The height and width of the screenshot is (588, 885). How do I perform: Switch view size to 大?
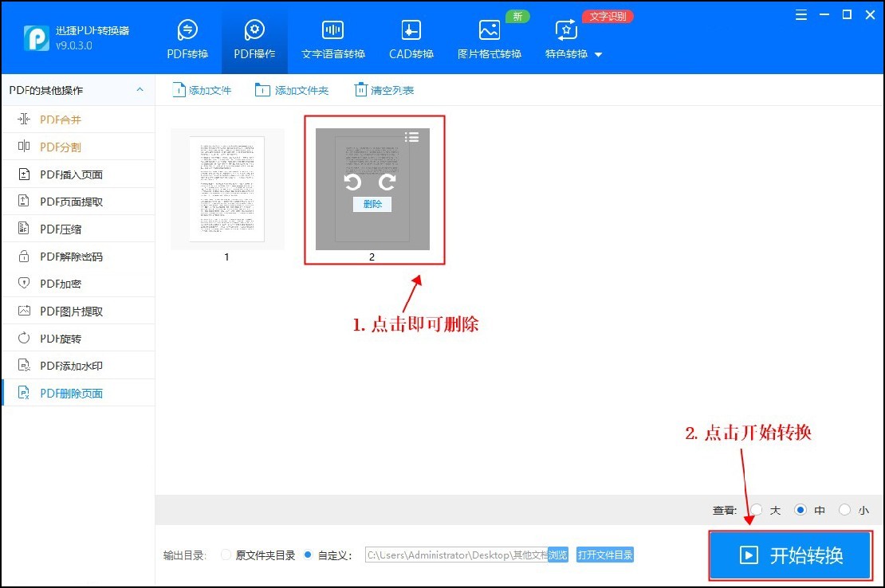pos(757,510)
